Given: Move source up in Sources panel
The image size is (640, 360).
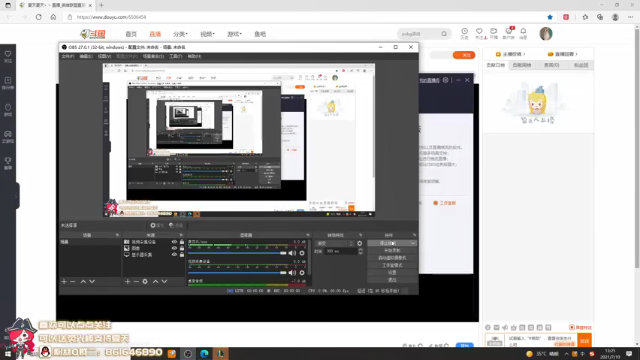Looking at the screenshot, I should [x=156, y=281].
